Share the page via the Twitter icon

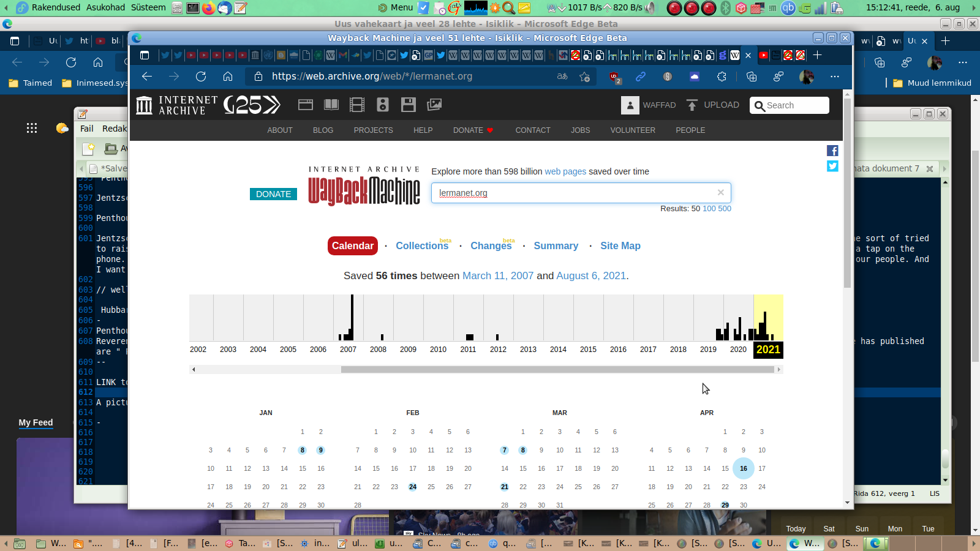tap(832, 166)
